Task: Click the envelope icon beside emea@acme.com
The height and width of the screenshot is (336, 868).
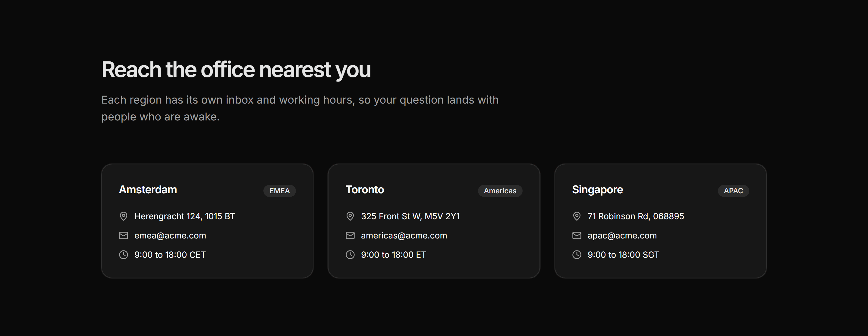Action: 124,236
